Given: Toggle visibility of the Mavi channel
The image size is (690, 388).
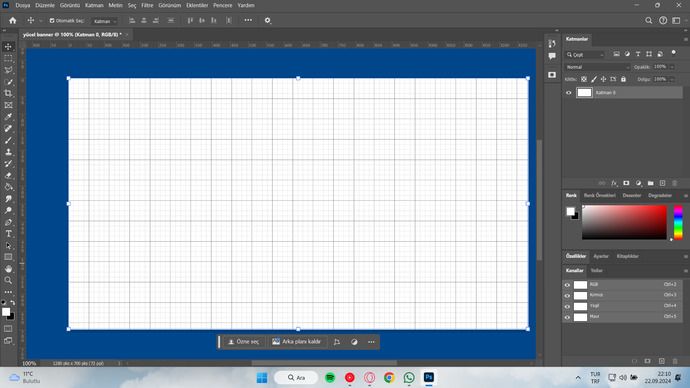Looking at the screenshot, I should pos(567,317).
